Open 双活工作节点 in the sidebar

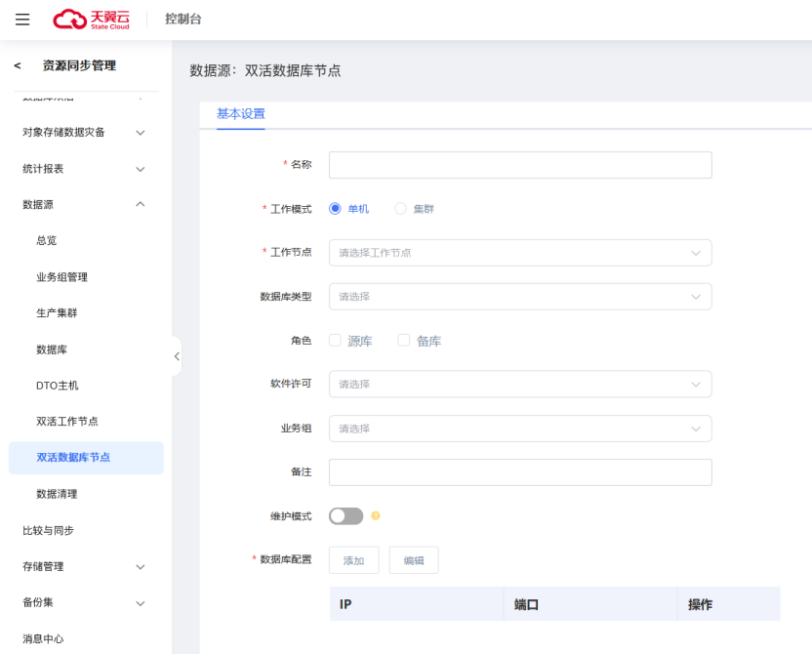click(x=67, y=422)
